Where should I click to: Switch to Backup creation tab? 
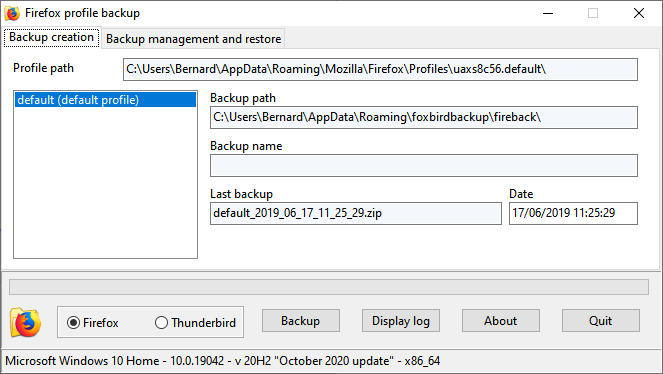pos(52,38)
